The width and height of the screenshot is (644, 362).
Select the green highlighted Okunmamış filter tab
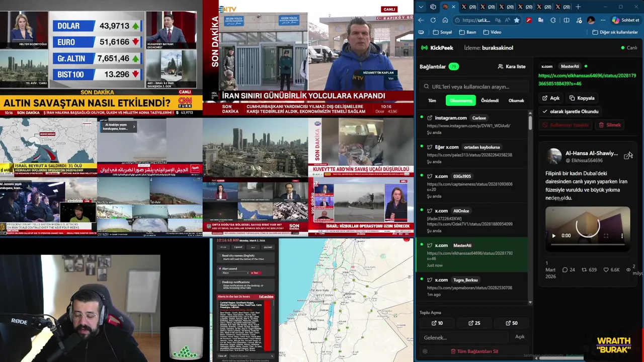pyautogui.click(x=460, y=101)
